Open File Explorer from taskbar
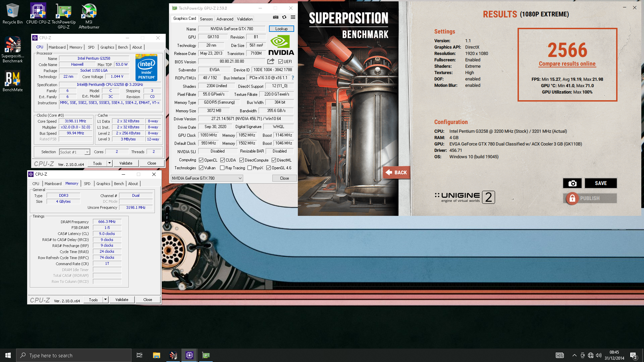This screenshot has width=644, height=362. 156,355
